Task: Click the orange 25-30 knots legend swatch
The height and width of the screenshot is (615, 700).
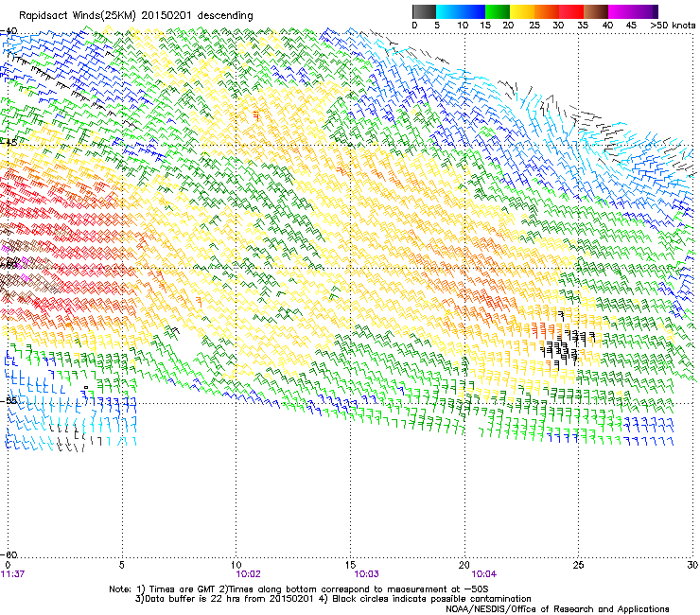Action: [547, 11]
